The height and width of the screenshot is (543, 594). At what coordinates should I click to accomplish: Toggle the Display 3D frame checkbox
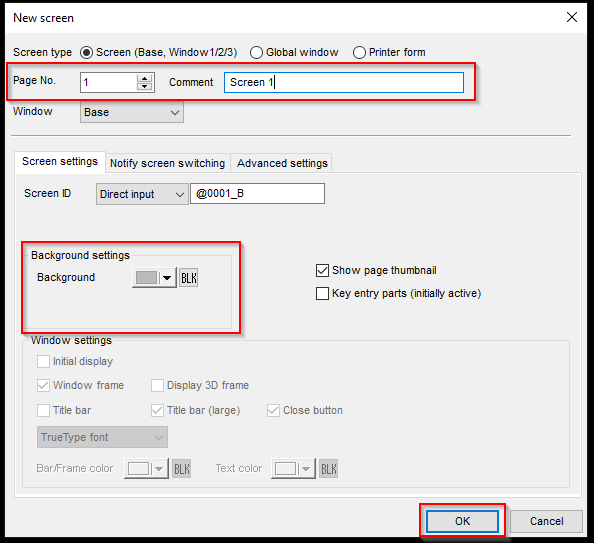point(157,385)
